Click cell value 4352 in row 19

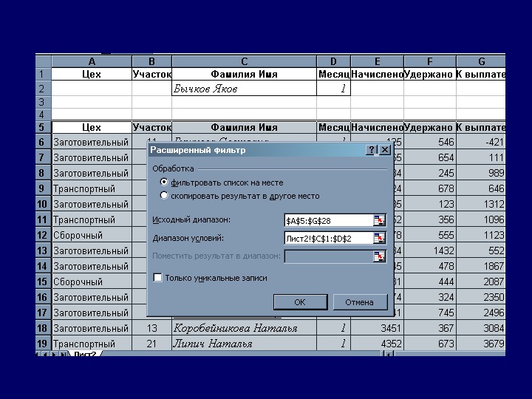click(378, 344)
